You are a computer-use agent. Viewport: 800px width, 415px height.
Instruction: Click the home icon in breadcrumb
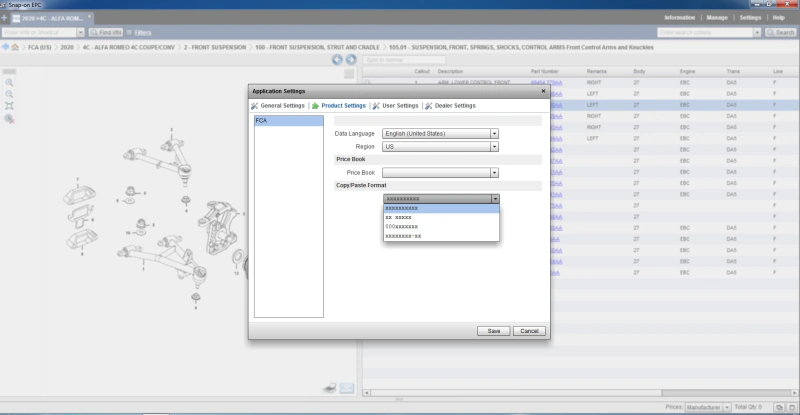(x=14, y=47)
